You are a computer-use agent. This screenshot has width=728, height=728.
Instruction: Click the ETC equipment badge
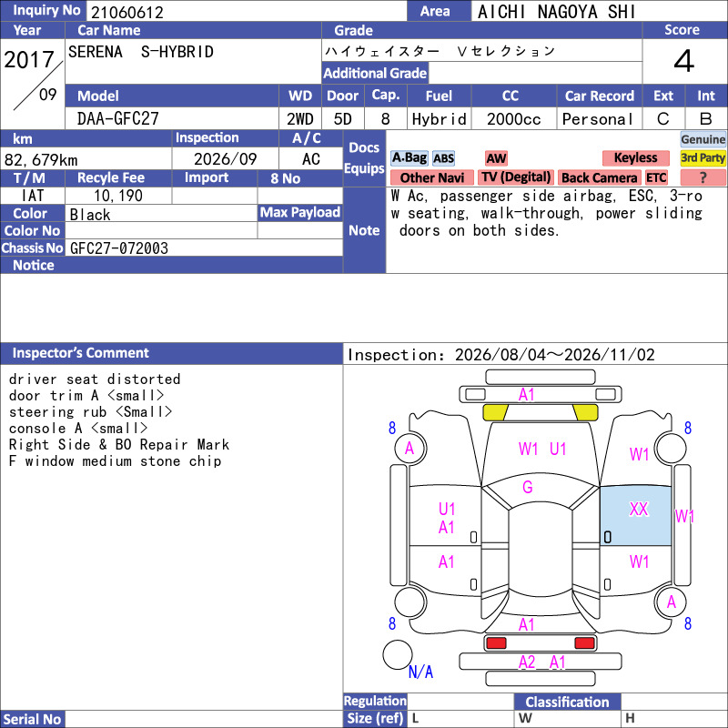[656, 177]
